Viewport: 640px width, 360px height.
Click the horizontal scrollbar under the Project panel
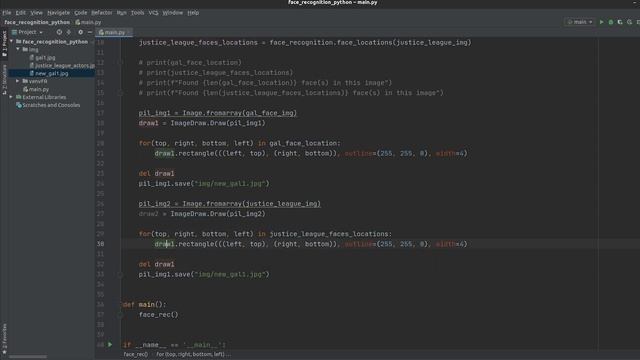28,357
